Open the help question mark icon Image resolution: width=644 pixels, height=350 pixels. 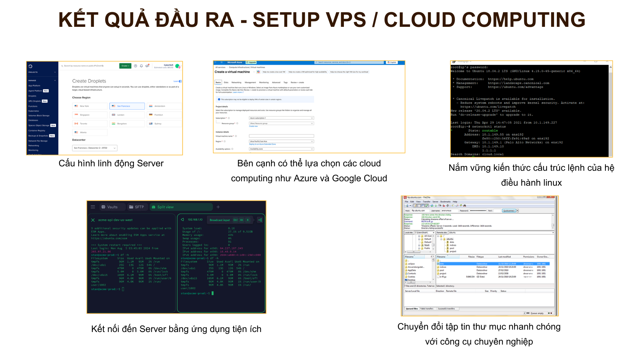pyautogui.click(x=136, y=66)
